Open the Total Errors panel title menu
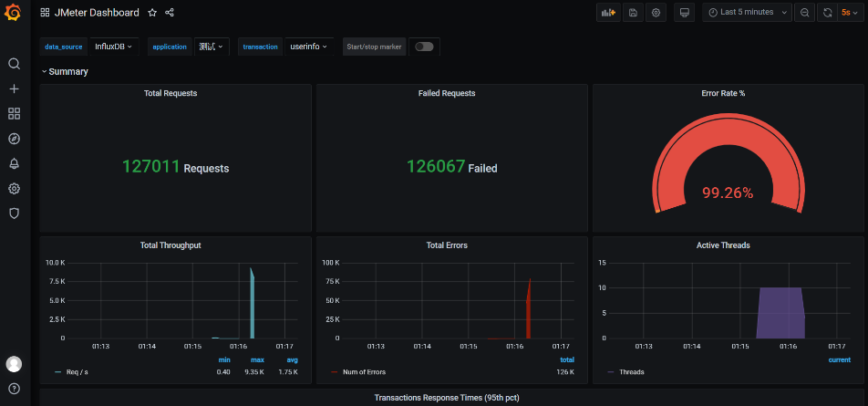Image resolution: width=868 pixels, height=406 pixels. pyautogui.click(x=447, y=245)
